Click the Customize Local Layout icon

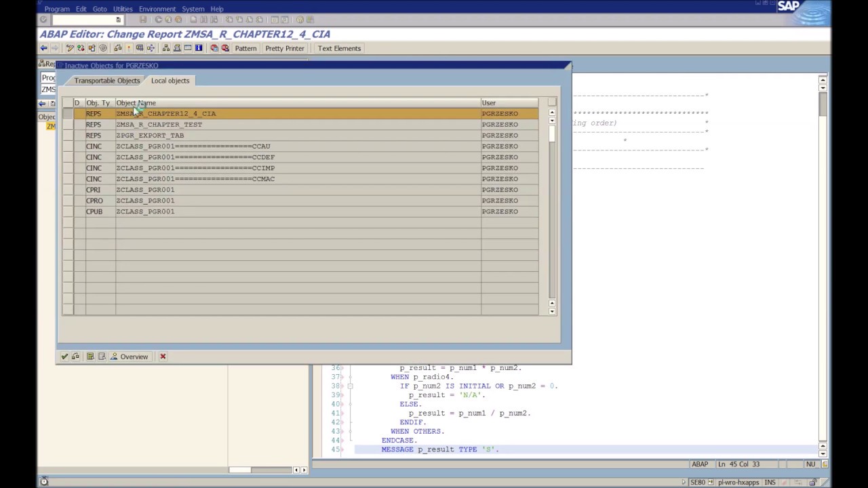click(309, 20)
